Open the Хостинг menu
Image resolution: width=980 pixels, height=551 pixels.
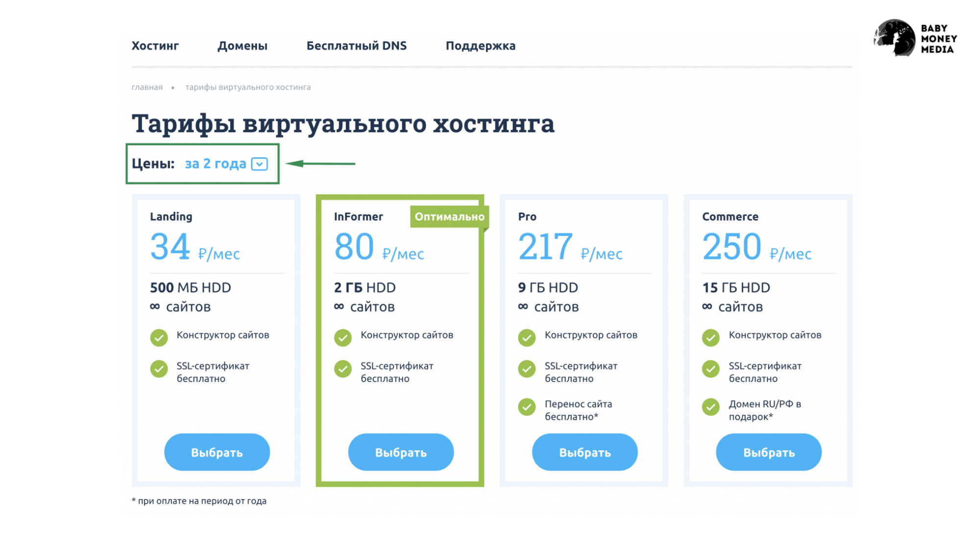[x=155, y=46]
